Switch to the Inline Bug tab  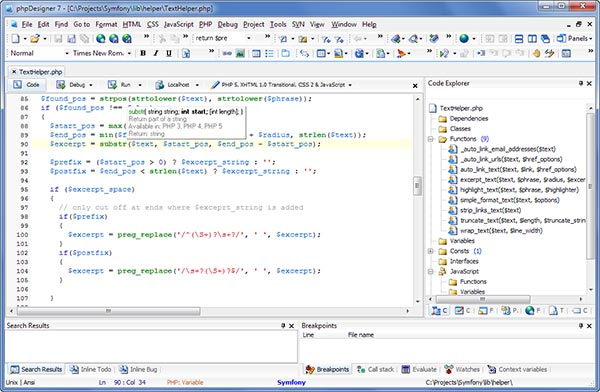coord(139,369)
